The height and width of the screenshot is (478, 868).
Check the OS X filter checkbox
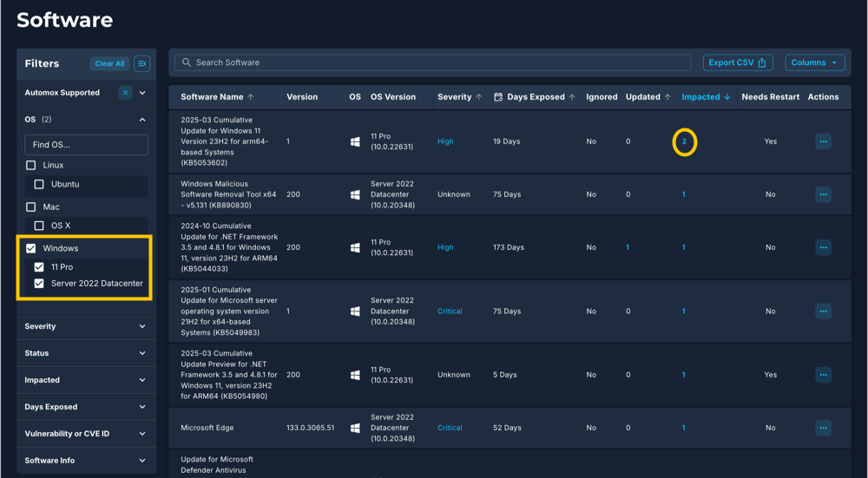point(39,226)
